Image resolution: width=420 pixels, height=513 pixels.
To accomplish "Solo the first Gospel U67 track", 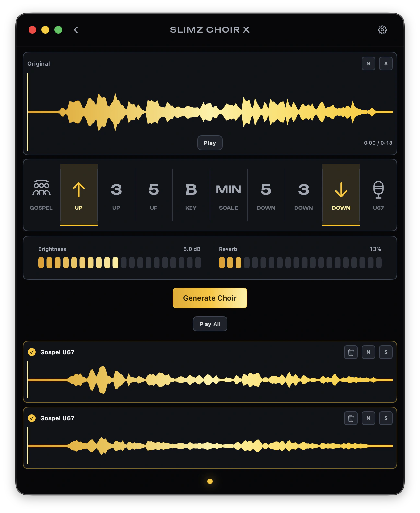I will (x=386, y=352).
